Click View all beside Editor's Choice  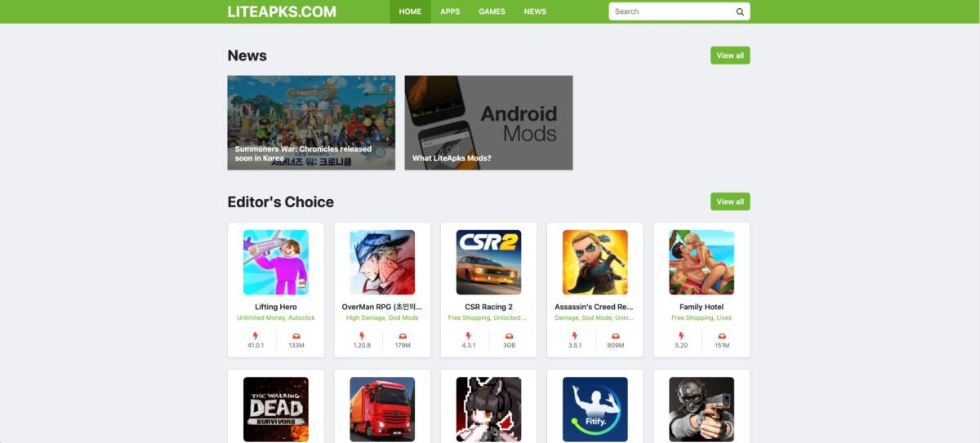tap(730, 202)
